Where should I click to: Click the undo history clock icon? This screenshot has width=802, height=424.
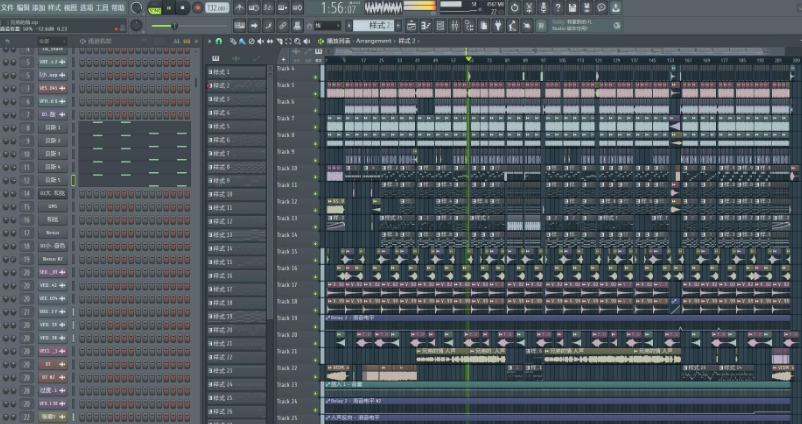(x=513, y=8)
